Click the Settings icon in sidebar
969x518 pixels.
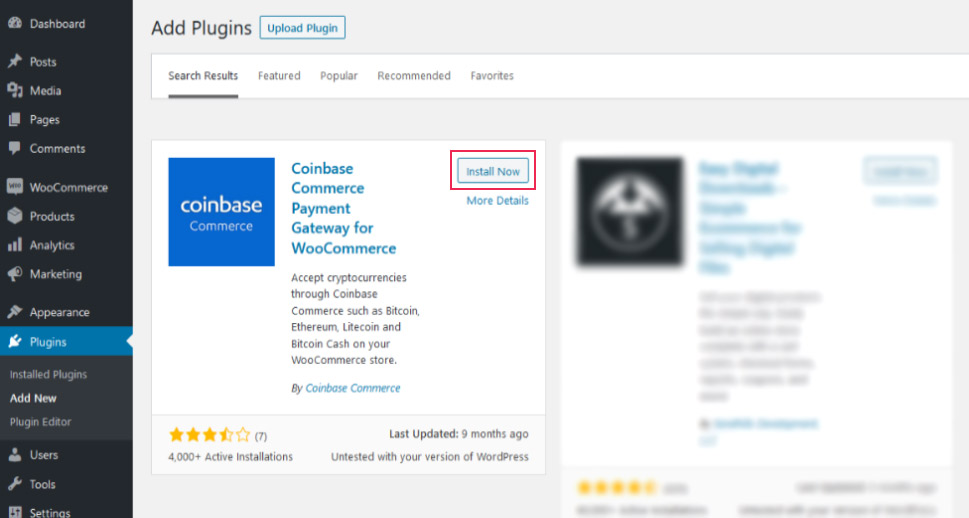pos(15,512)
